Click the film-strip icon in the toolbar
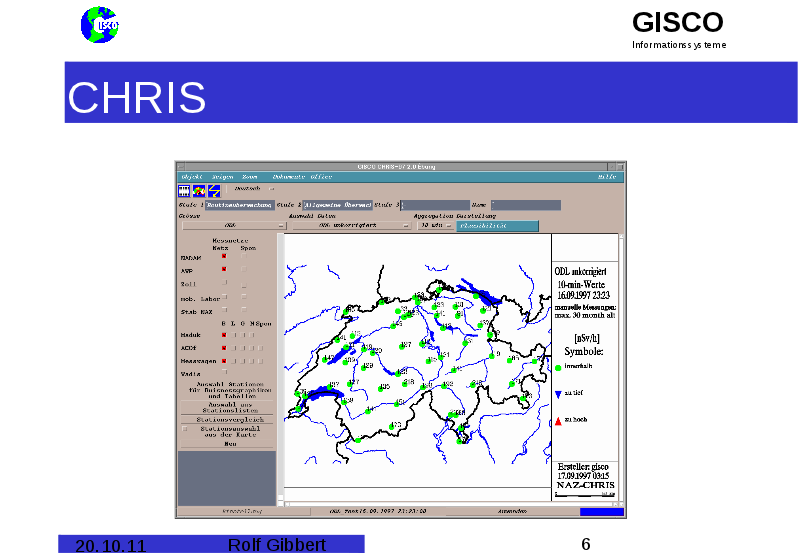This screenshot has width=800, height=553. pyautogui.click(x=185, y=188)
